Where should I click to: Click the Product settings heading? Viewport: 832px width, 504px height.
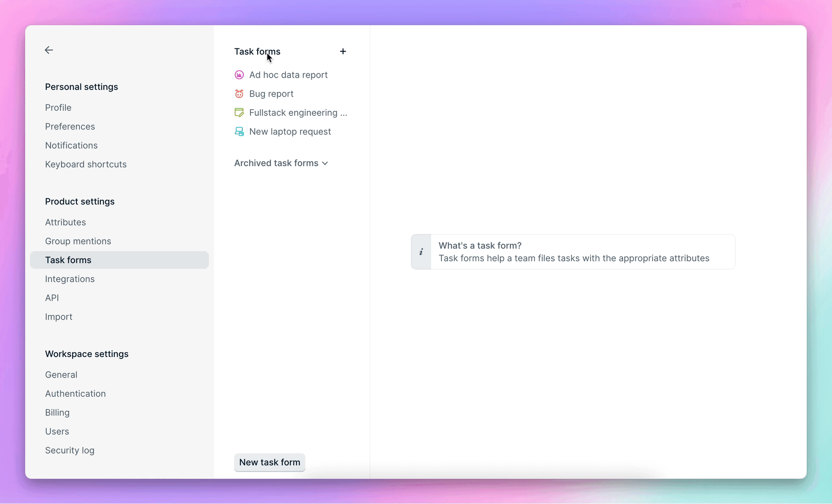(80, 201)
